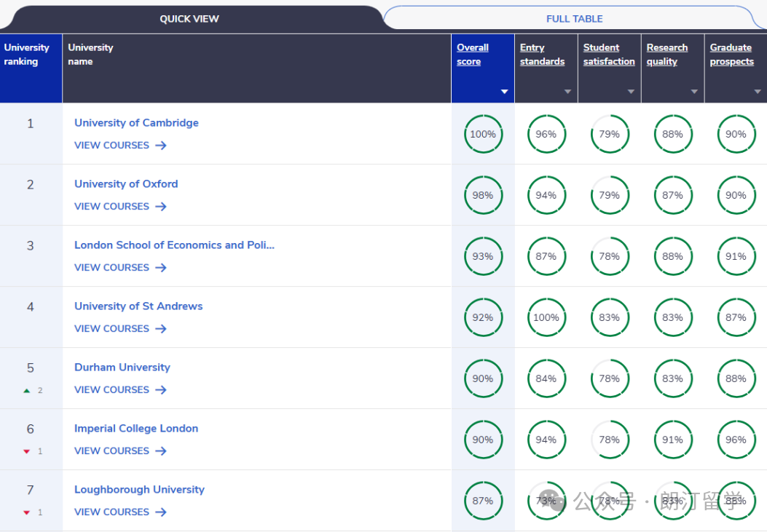Click Imperial's 90% overall score circle
The height and width of the screenshot is (532, 767).
pyautogui.click(x=483, y=439)
